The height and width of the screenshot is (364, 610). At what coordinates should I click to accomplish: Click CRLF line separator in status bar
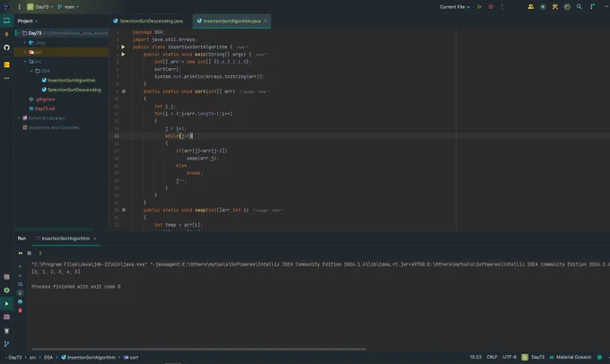(492, 357)
